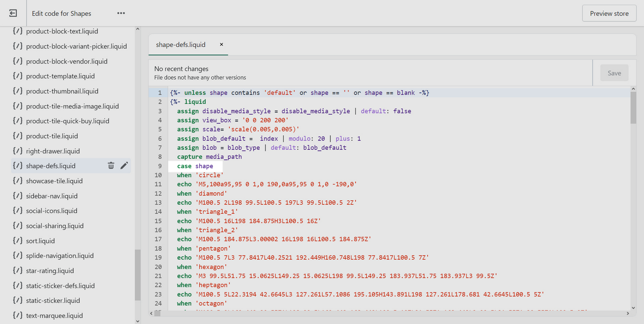Open product-block-text.liquid file

[62, 31]
